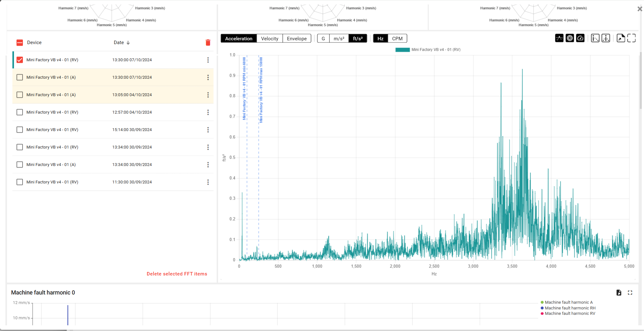Switch frequency axis to CPM
Viewport: 644px width, 331px height.
[397, 39]
